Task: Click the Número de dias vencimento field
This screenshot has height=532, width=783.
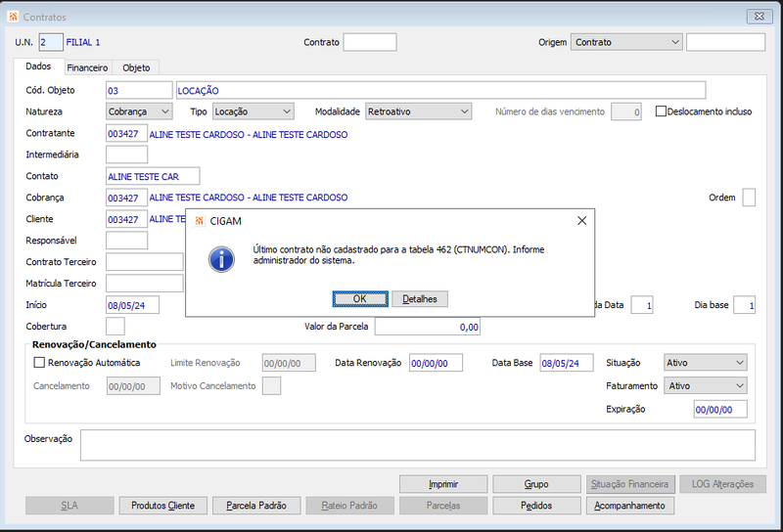Action: pos(626,111)
